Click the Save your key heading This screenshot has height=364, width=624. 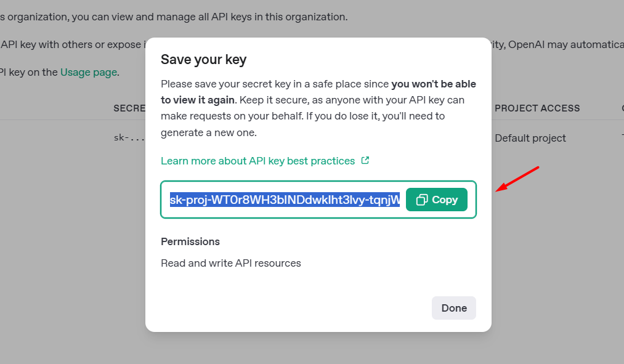(203, 60)
